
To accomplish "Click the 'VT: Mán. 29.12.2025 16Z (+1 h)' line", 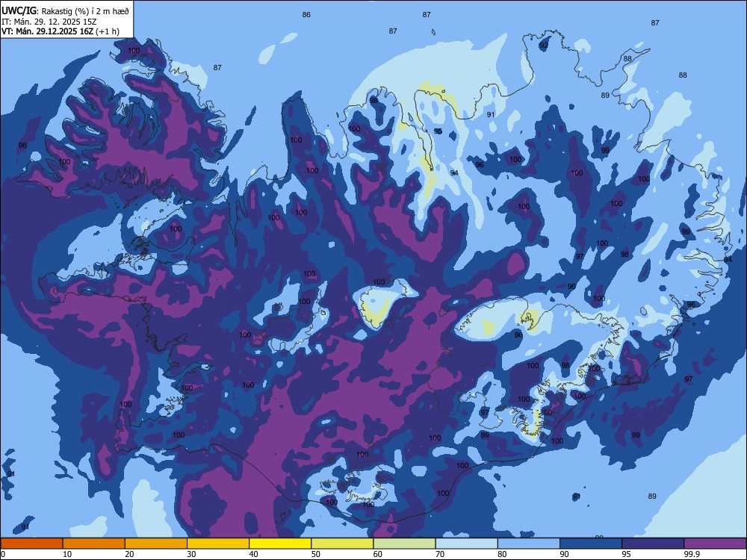I will pyautogui.click(x=60, y=31).
